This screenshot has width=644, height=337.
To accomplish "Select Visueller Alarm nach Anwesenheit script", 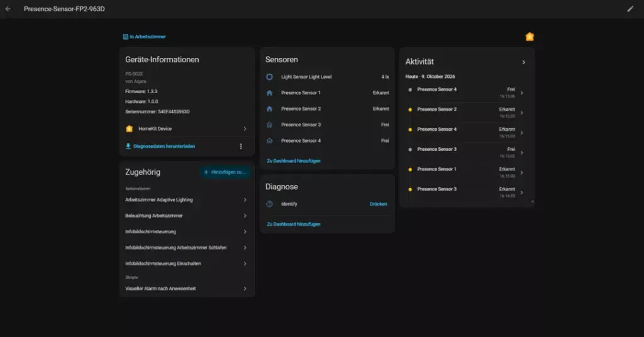I will (x=187, y=289).
